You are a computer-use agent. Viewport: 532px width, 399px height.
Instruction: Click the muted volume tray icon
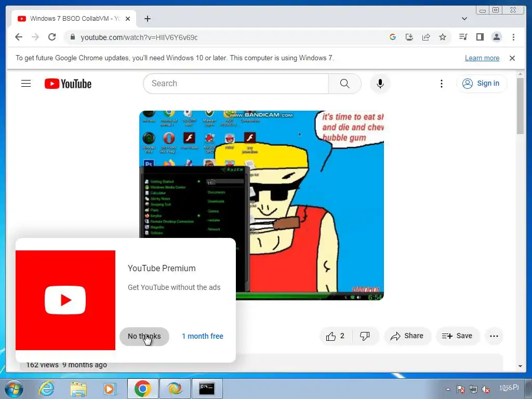click(x=486, y=389)
